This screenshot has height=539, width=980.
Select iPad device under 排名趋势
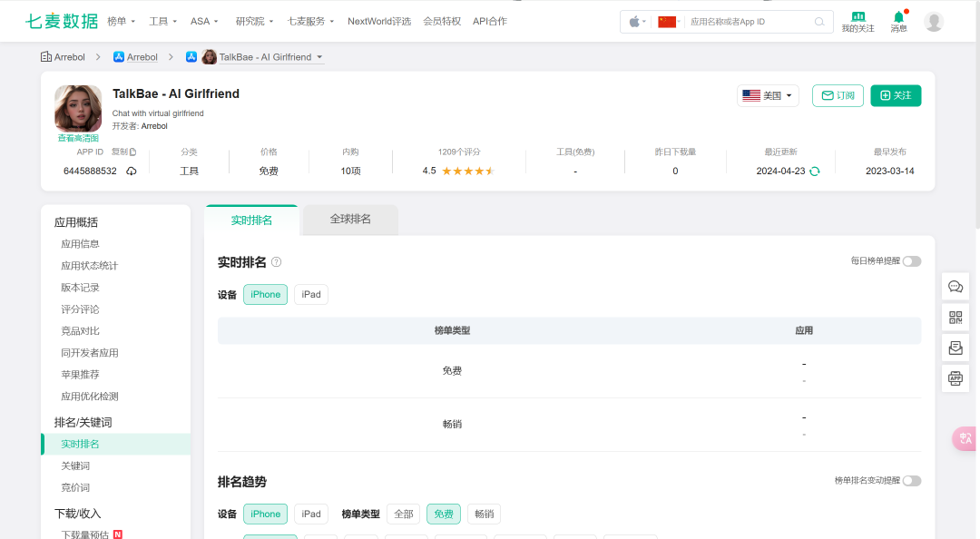click(x=311, y=514)
